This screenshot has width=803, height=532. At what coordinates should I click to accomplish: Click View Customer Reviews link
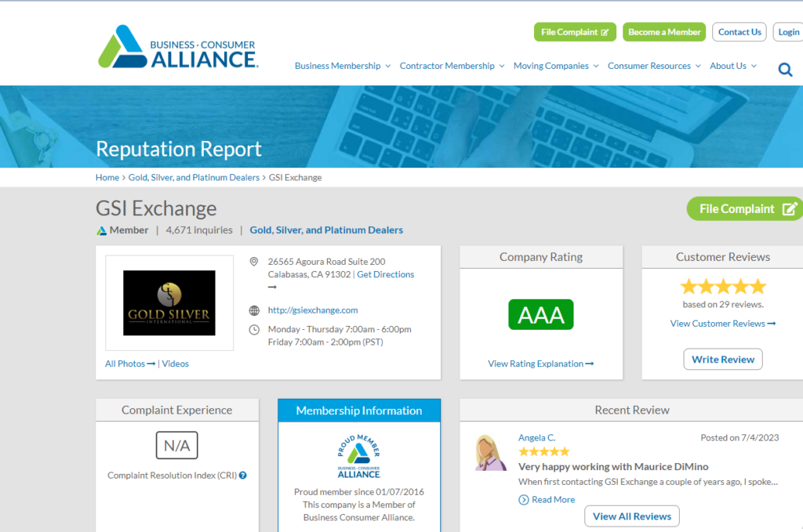723,324
